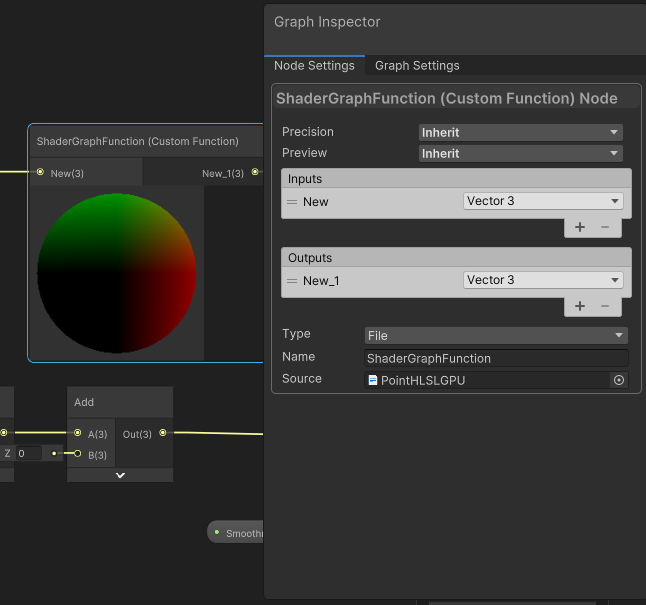646x605 pixels.
Task: Click the add input plus button
Action: coord(580,227)
